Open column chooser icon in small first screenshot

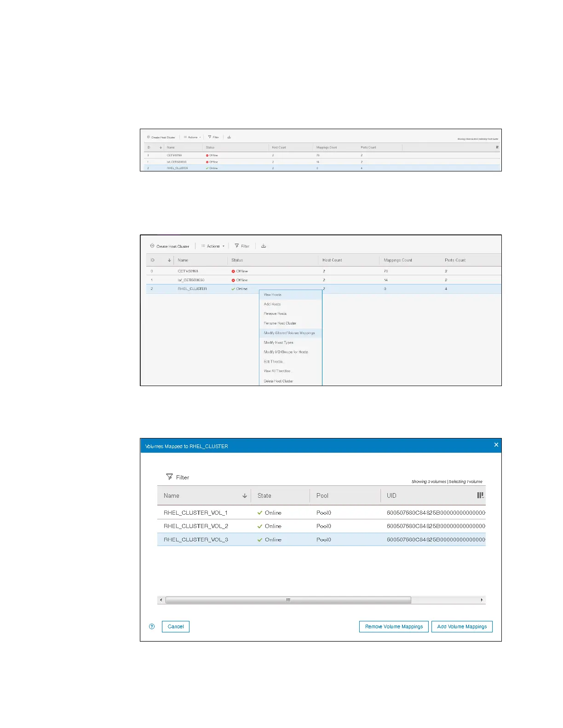click(497, 148)
